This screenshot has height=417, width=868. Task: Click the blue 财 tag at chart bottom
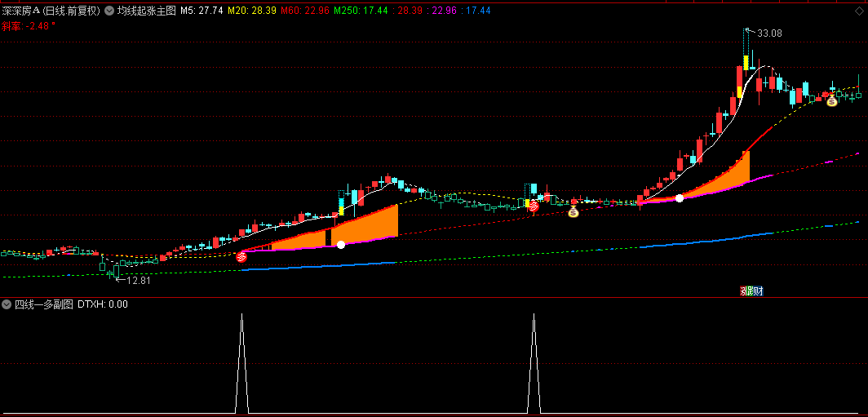coord(759,291)
